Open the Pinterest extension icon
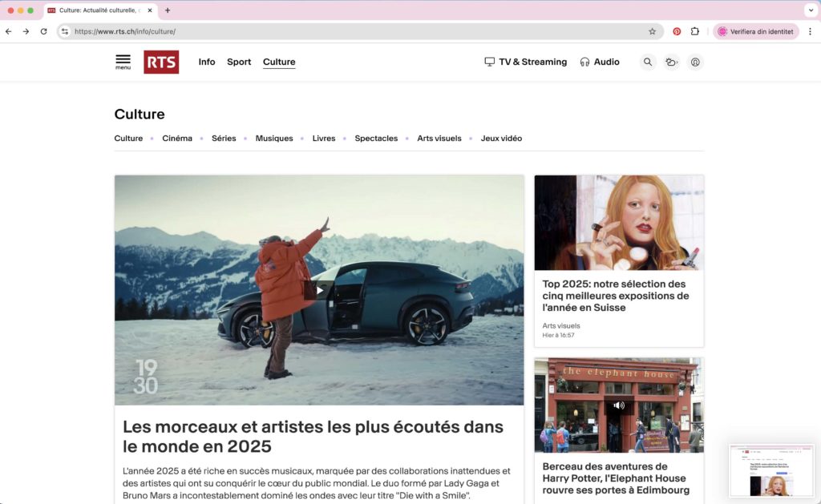The image size is (821, 504). tap(677, 31)
